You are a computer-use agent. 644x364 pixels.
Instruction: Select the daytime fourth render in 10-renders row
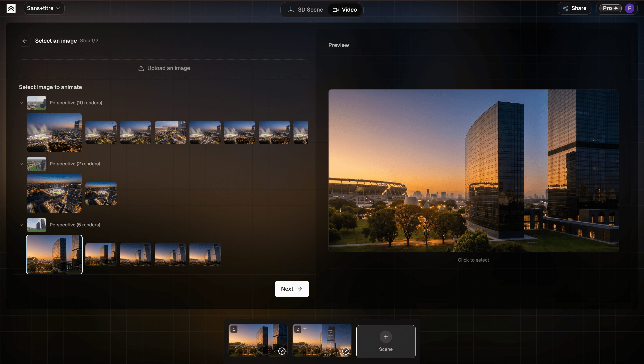point(170,133)
